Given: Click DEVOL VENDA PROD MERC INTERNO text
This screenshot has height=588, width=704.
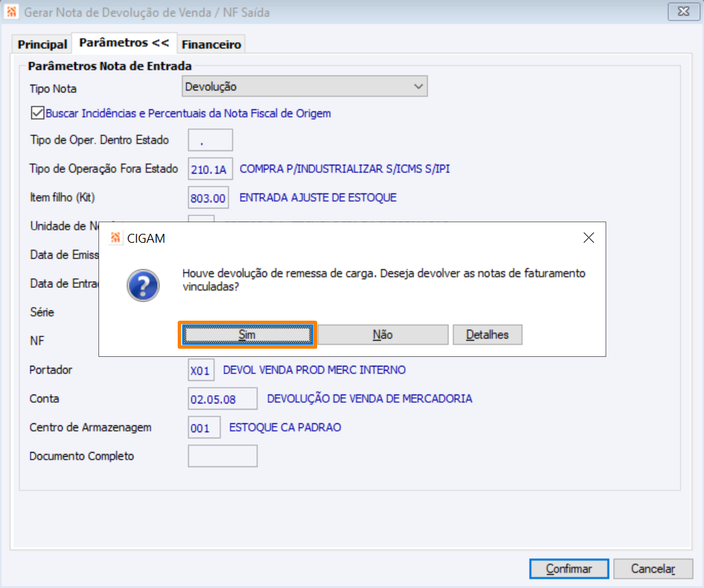Looking at the screenshot, I should [x=314, y=370].
